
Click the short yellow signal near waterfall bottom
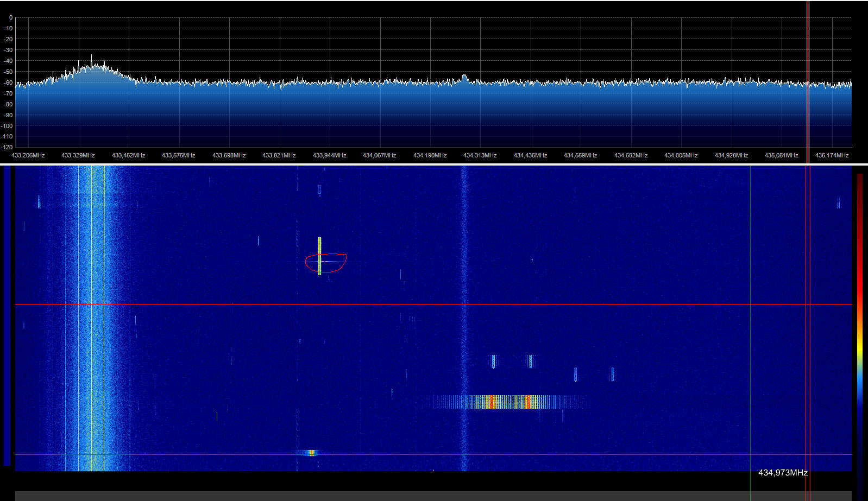310,453
